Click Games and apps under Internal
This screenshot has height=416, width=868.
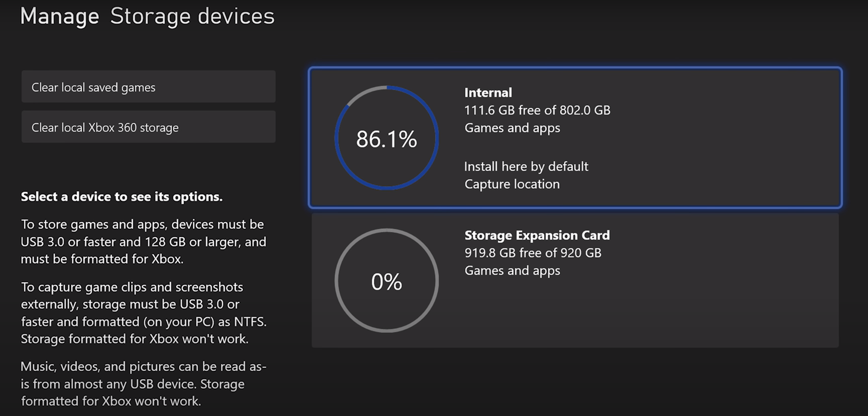click(x=512, y=128)
